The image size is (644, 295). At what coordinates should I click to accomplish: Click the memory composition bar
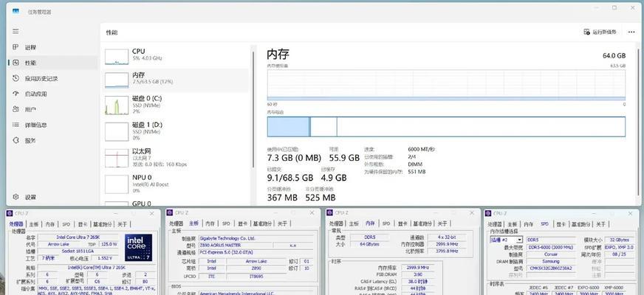446,127
